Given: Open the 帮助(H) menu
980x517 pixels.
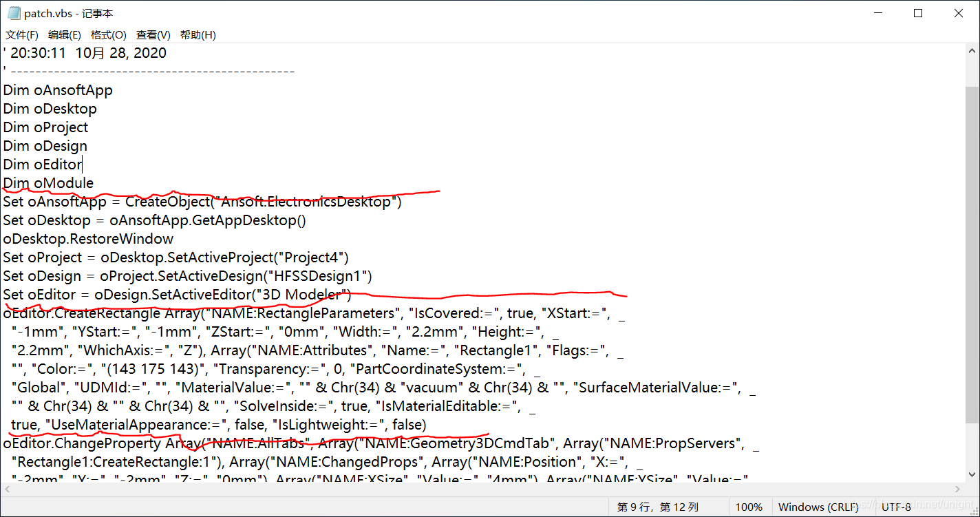Looking at the screenshot, I should [198, 35].
